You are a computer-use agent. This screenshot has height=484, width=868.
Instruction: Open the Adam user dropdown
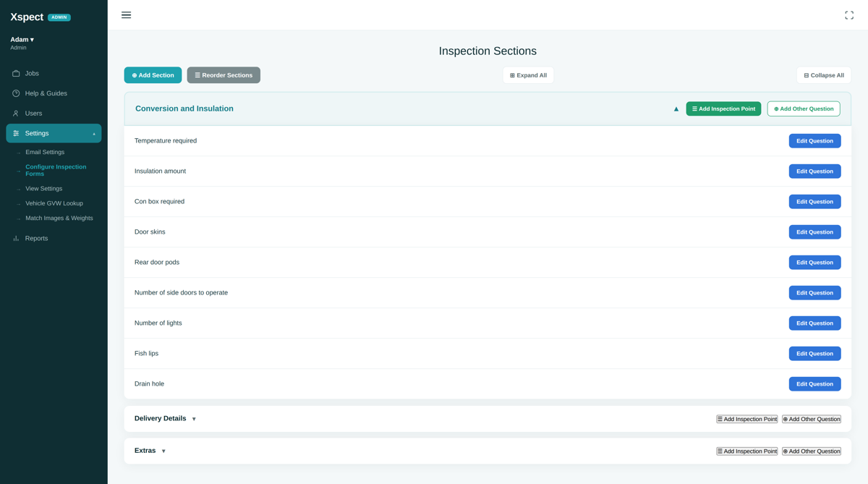(x=22, y=39)
